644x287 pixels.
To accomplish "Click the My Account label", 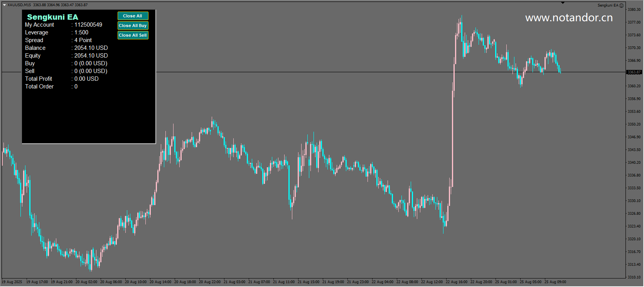I will pyautogui.click(x=39, y=25).
